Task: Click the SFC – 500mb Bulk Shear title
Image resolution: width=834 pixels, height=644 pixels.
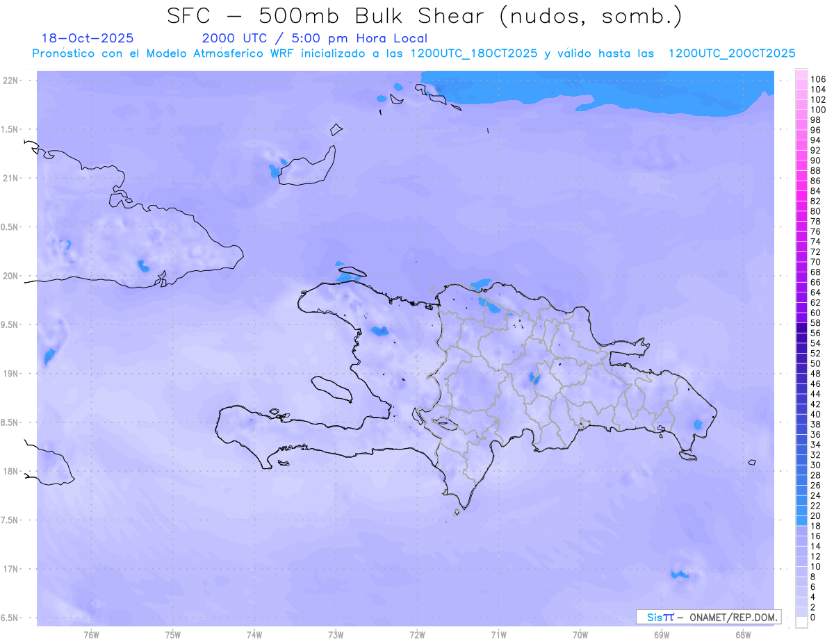Action: point(424,17)
